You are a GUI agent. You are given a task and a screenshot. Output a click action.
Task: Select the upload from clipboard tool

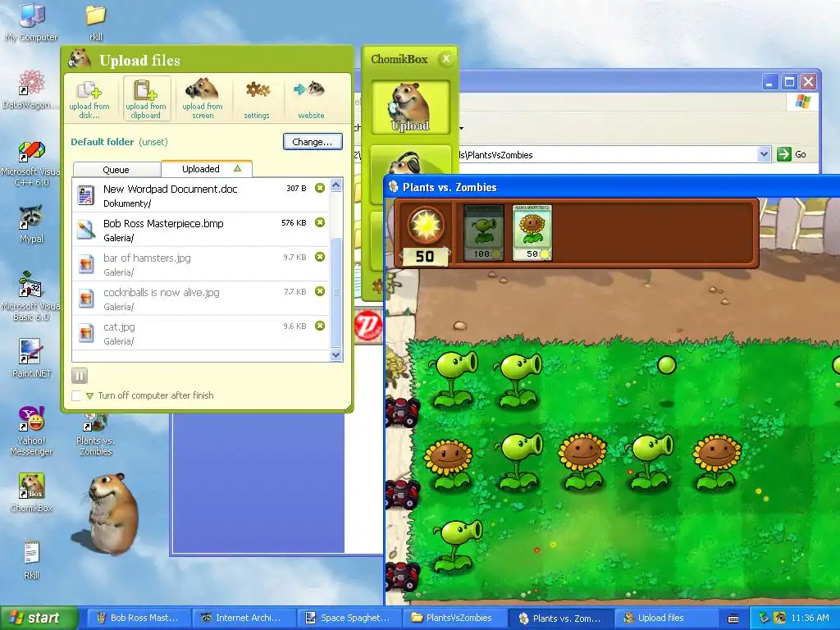coord(146,99)
